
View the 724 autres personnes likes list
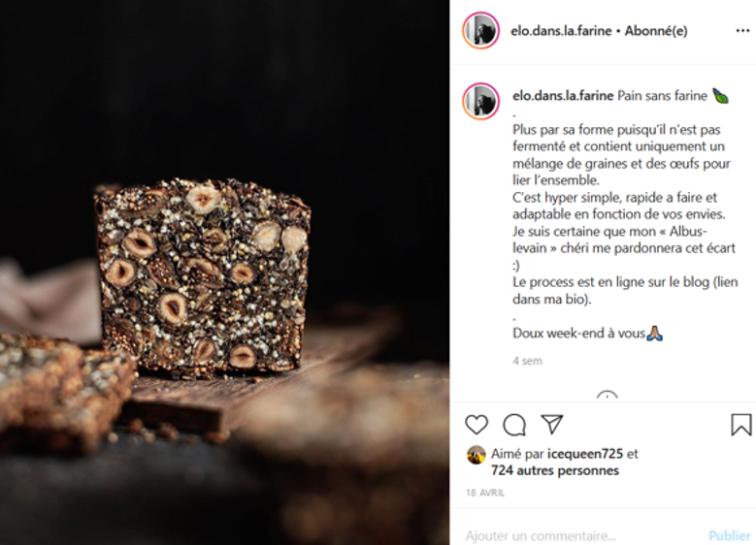coord(555,470)
